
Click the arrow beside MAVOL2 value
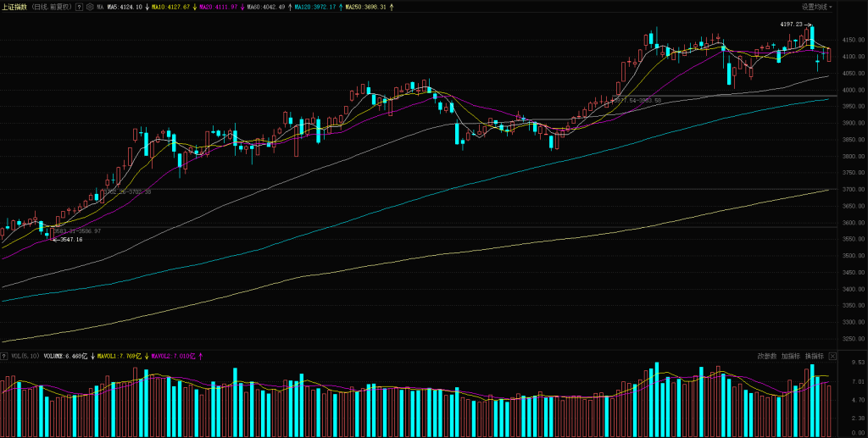200,357
